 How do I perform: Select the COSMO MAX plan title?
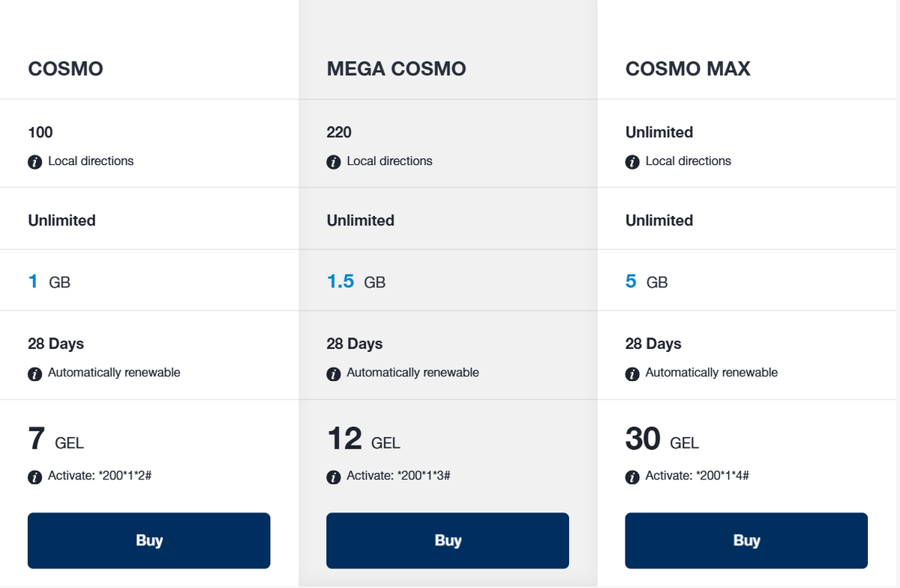coord(688,69)
